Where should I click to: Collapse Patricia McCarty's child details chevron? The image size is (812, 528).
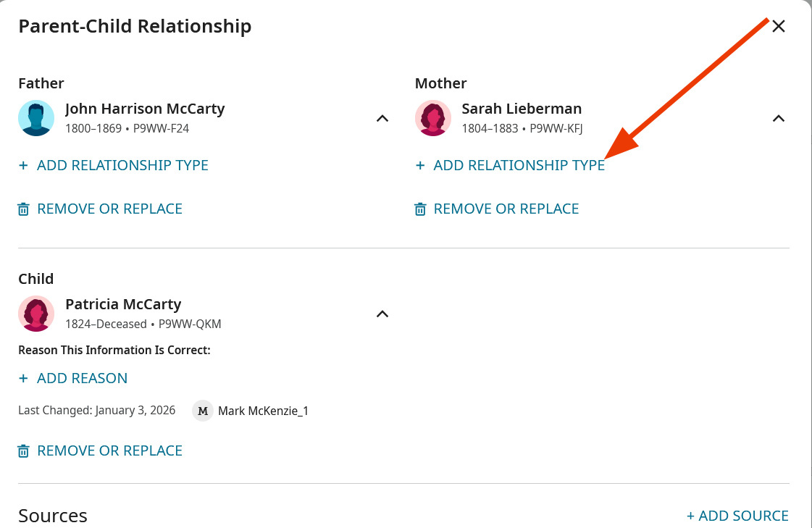pos(382,314)
